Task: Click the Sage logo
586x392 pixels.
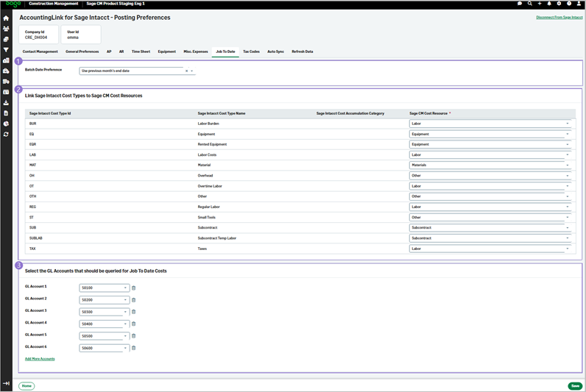Action: pos(13,4)
